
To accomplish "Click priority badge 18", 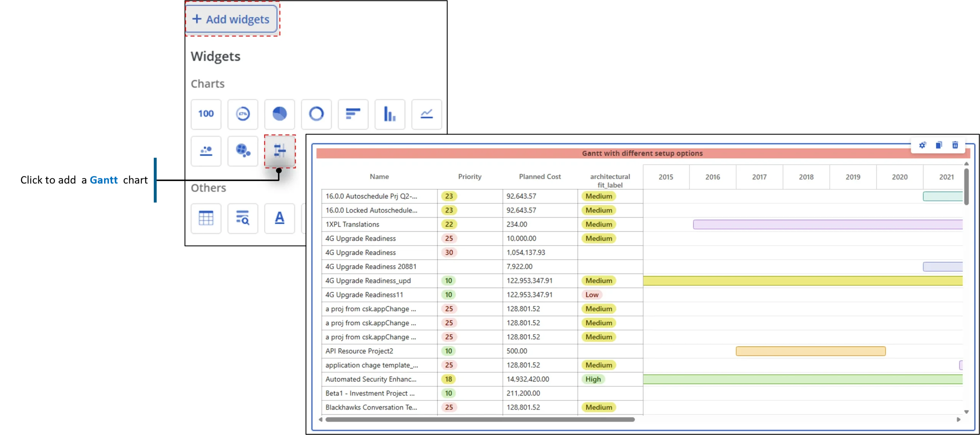I will pos(448,379).
